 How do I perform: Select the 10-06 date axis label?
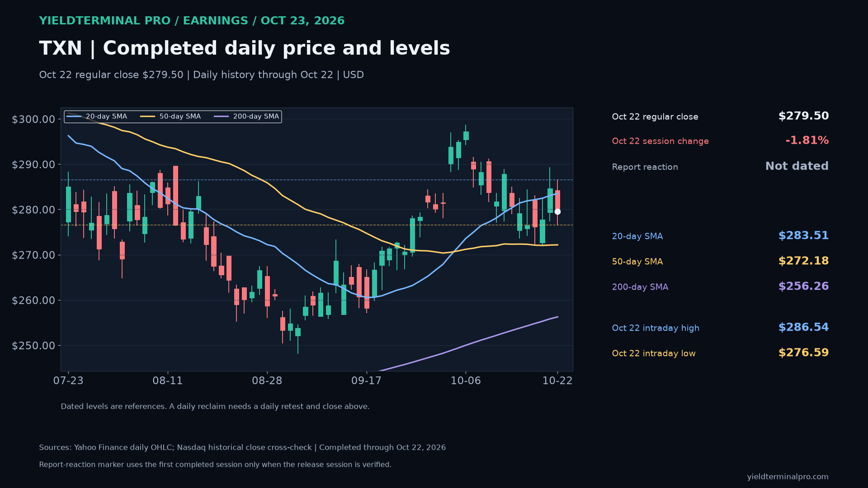tap(466, 380)
